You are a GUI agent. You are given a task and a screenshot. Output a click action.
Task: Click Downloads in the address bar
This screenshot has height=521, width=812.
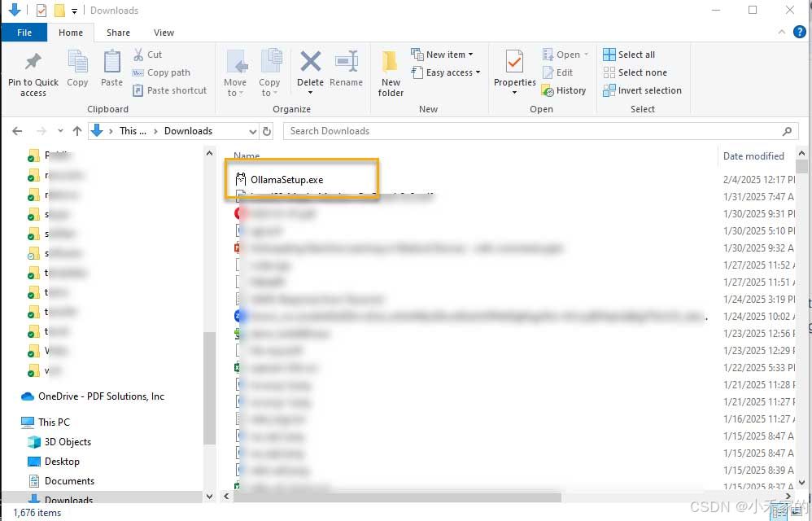tap(189, 131)
